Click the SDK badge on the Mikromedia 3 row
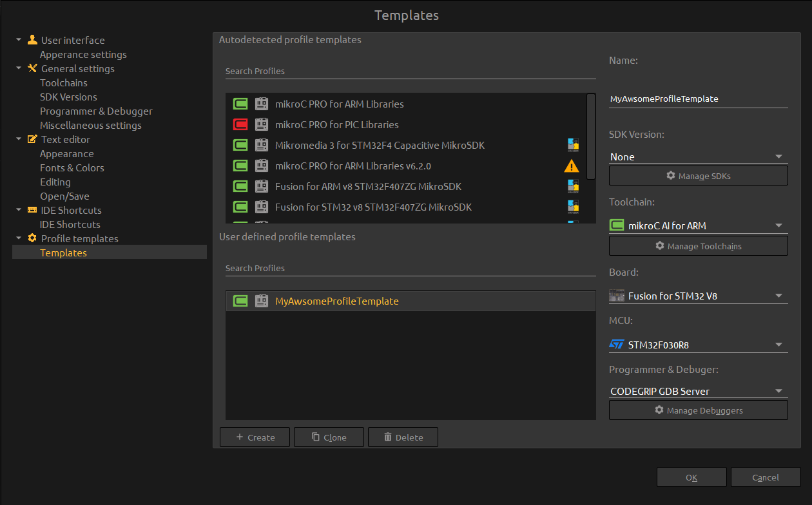812x505 pixels. [573, 145]
